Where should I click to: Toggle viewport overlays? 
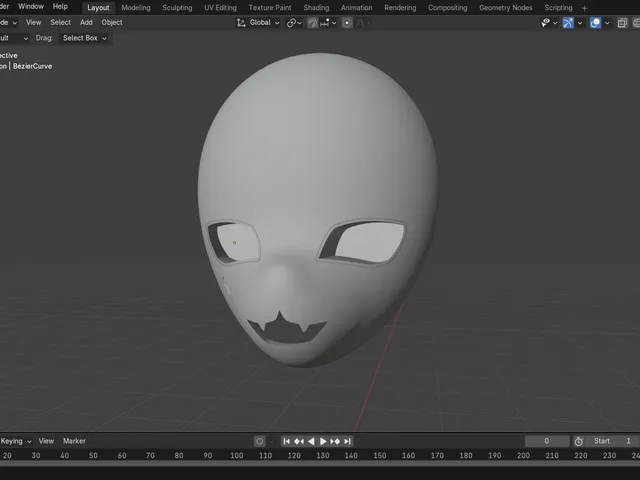(595, 23)
